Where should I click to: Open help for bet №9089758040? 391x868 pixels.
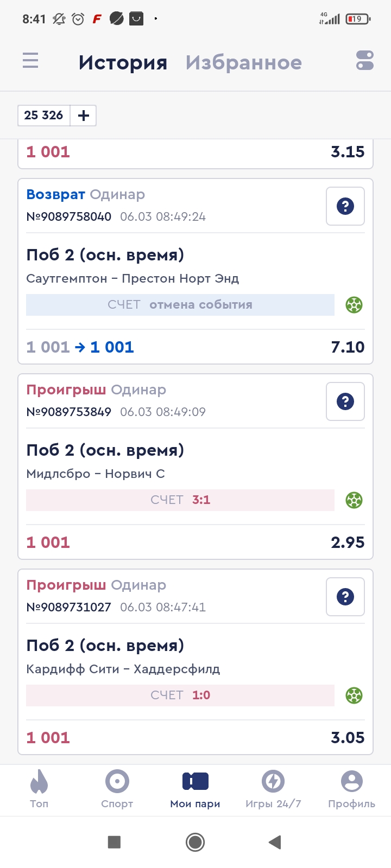345,206
